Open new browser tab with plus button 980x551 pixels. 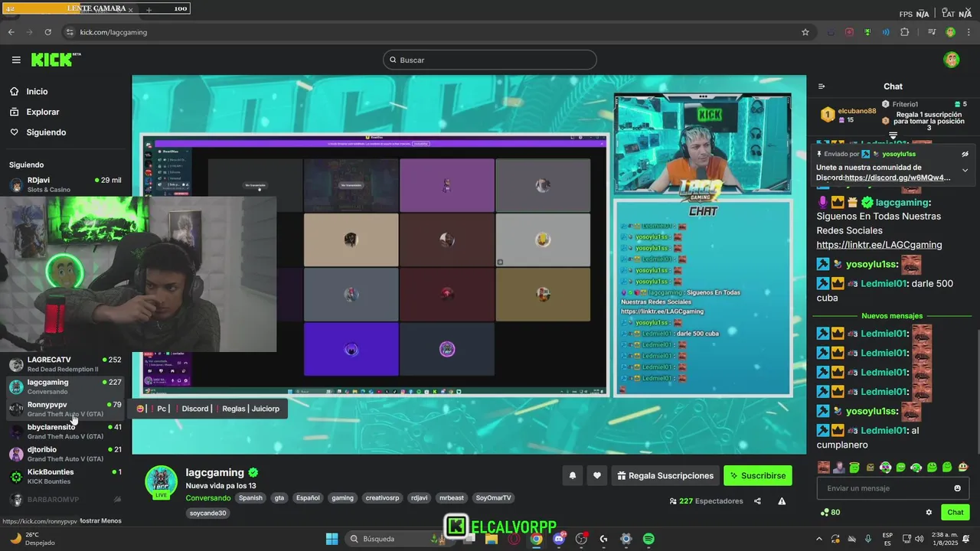(x=149, y=10)
